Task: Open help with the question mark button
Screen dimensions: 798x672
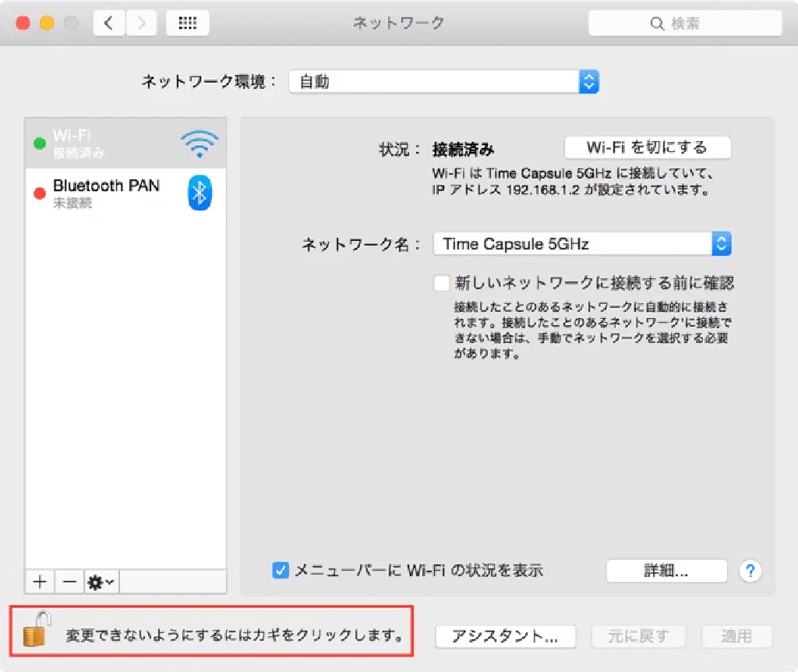Action: coord(750,570)
